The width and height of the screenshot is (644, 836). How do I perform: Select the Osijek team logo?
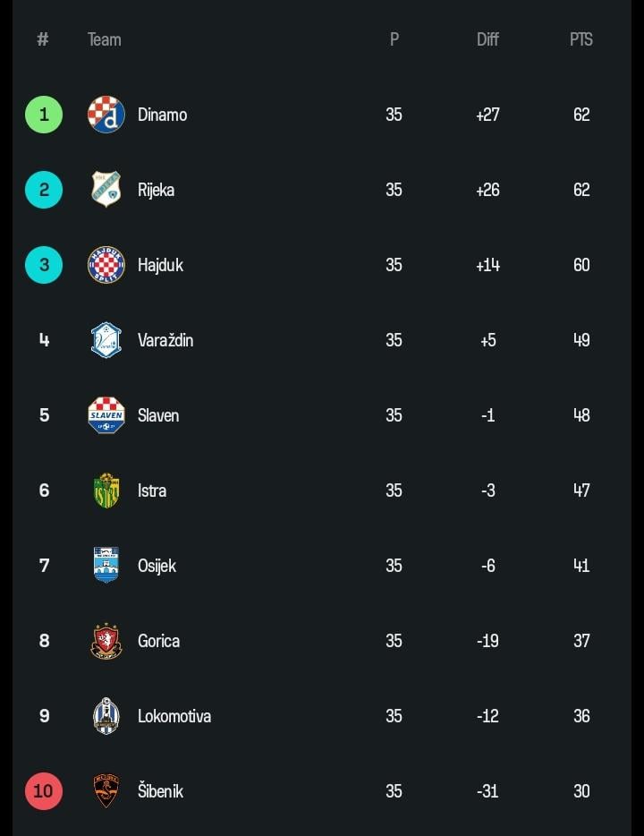pos(106,566)
